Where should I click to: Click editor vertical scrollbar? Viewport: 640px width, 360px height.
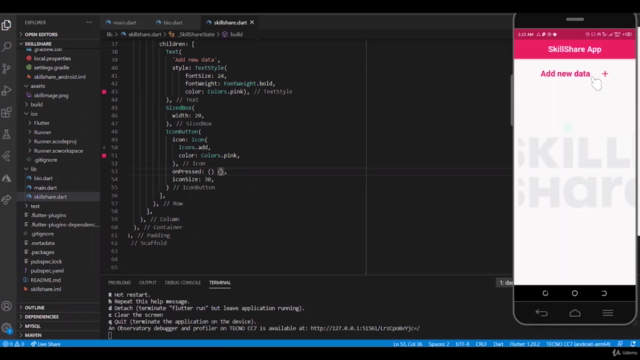511,100
